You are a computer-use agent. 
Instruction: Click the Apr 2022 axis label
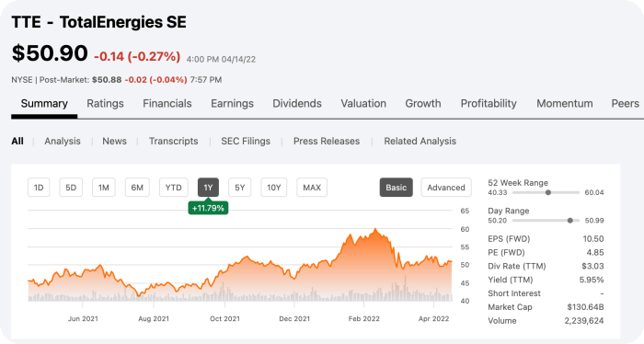click(x=433, y=319)
